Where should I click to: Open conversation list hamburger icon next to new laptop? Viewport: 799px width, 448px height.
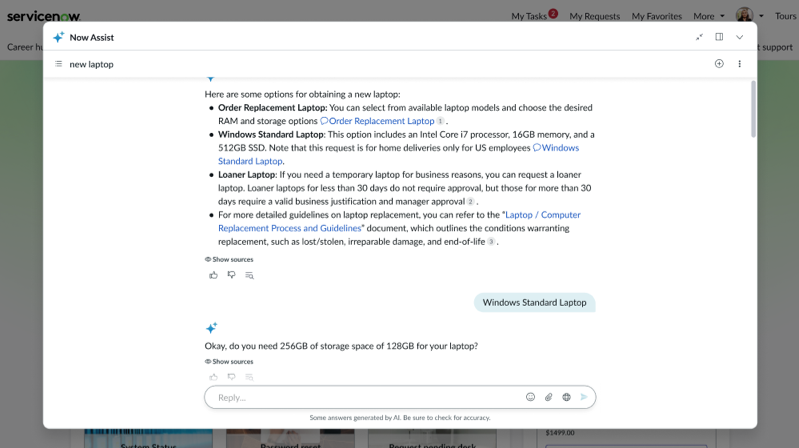(x=59, y=64)
